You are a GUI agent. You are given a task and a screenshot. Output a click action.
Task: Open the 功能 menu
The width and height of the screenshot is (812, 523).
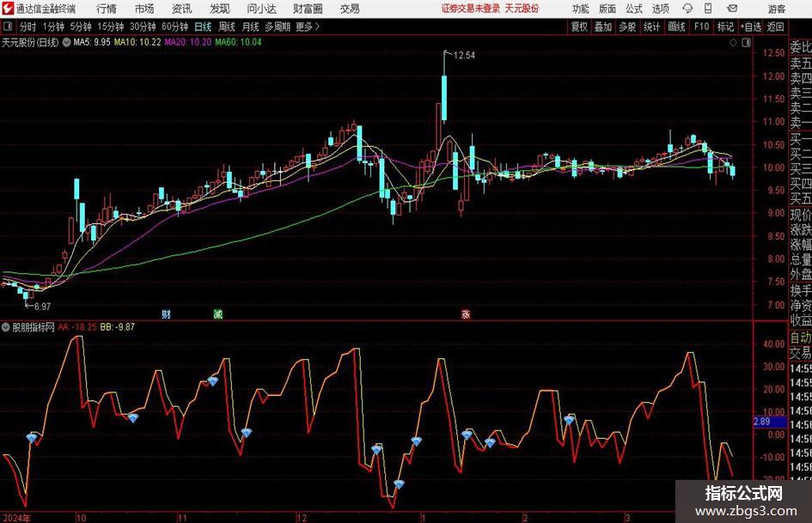click(581, 9)
